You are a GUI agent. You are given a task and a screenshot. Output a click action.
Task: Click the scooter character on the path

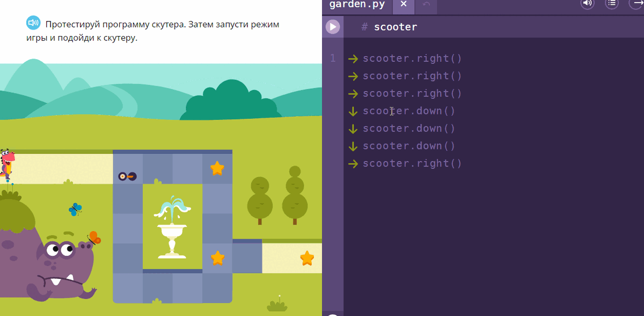(127, 176)
